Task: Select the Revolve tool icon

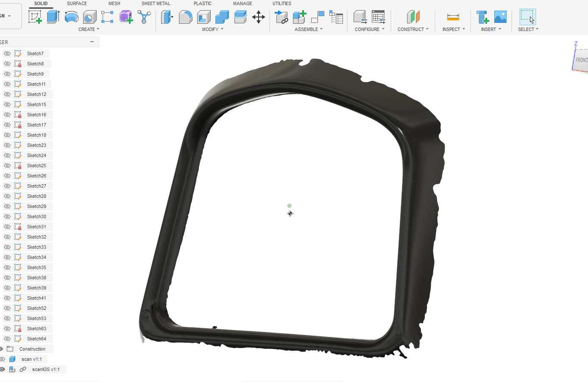Action: point(72,17)
